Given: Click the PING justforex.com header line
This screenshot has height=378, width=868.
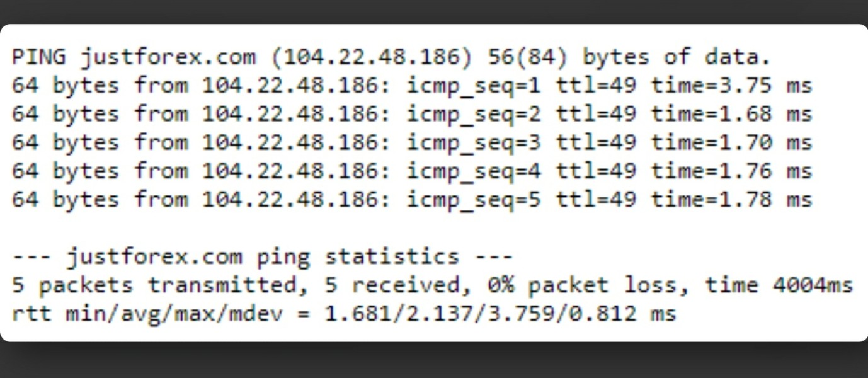Looking at the screenshot, I should (391, 57).
